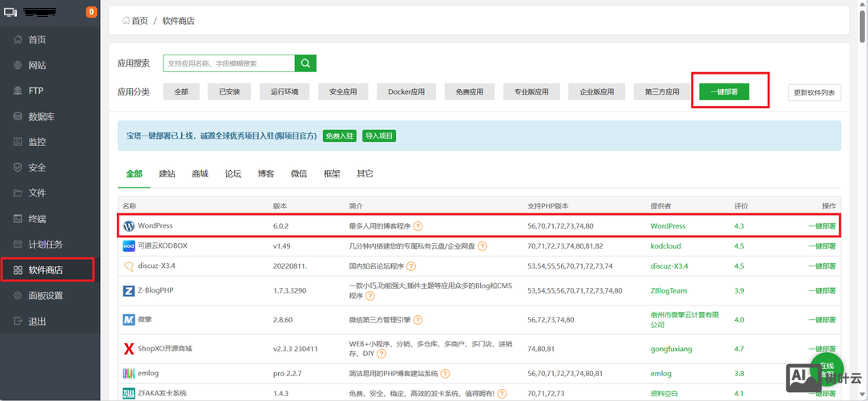Switch to the 商城 tab

[200, 174]
